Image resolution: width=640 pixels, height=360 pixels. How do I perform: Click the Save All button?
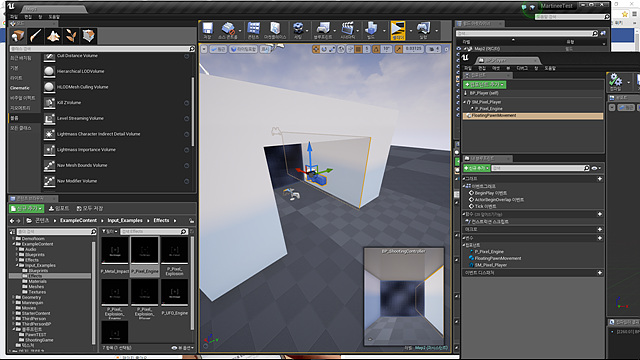(x=90, y=209)
